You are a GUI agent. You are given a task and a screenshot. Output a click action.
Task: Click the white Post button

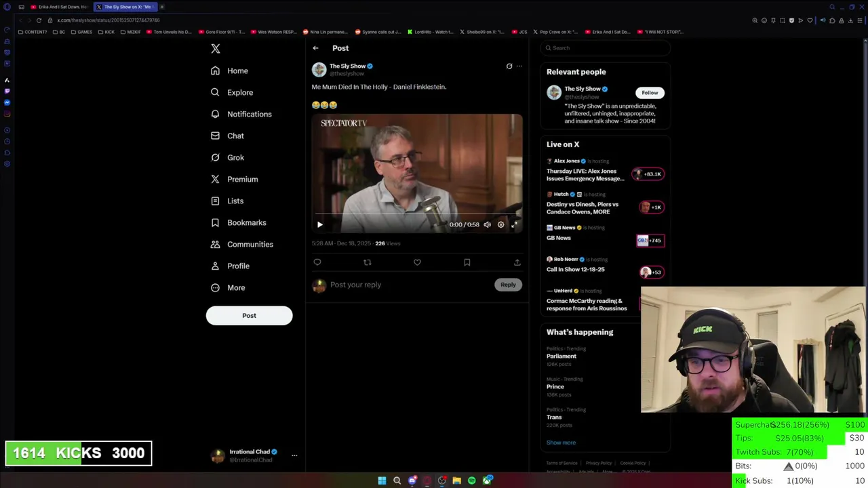249,315
